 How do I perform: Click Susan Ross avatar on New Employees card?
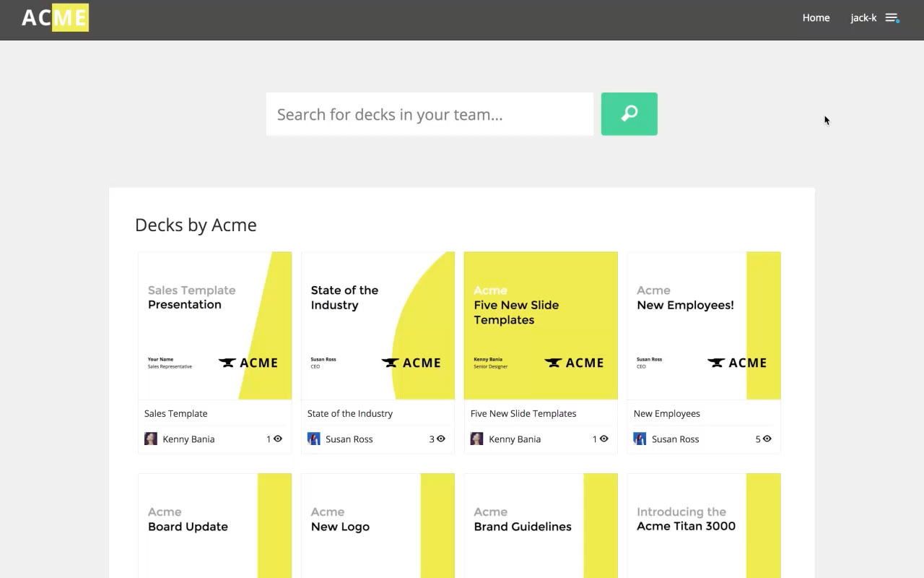click(640, 439)
